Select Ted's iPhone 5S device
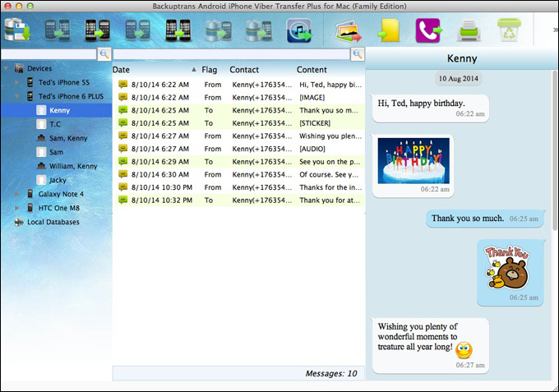 coord(64,82)
